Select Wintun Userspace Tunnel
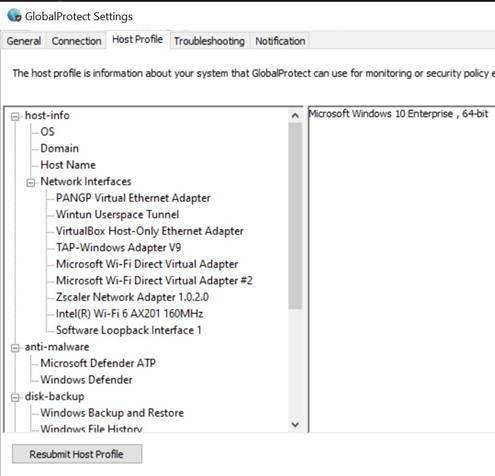 click(x=118, y=214)
